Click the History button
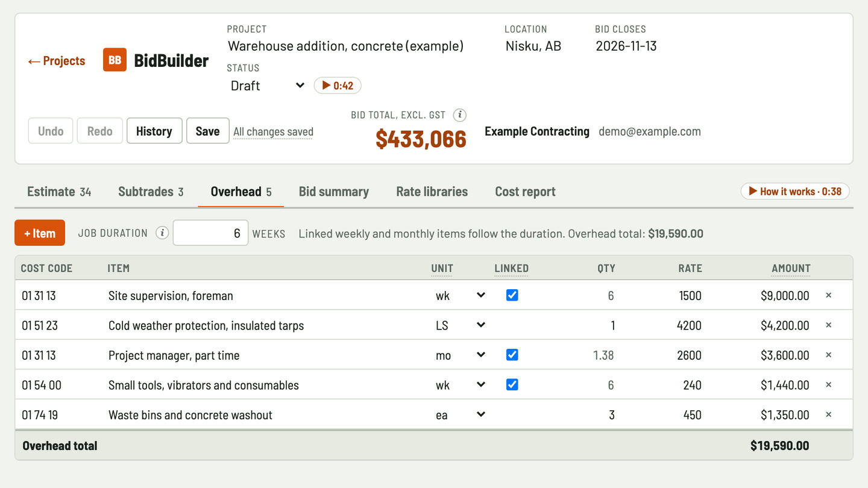The height and width of the screenshot is (488, 868). point(154,131)
